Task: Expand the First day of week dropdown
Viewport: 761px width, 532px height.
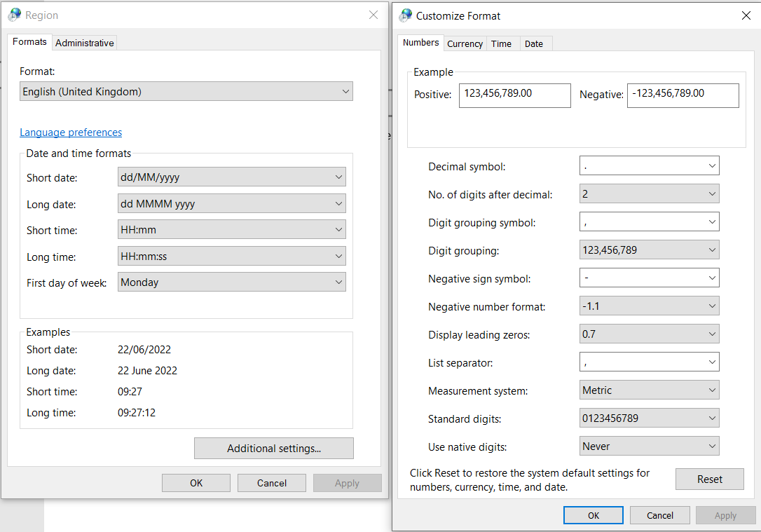Action: (x=232, y=282)
